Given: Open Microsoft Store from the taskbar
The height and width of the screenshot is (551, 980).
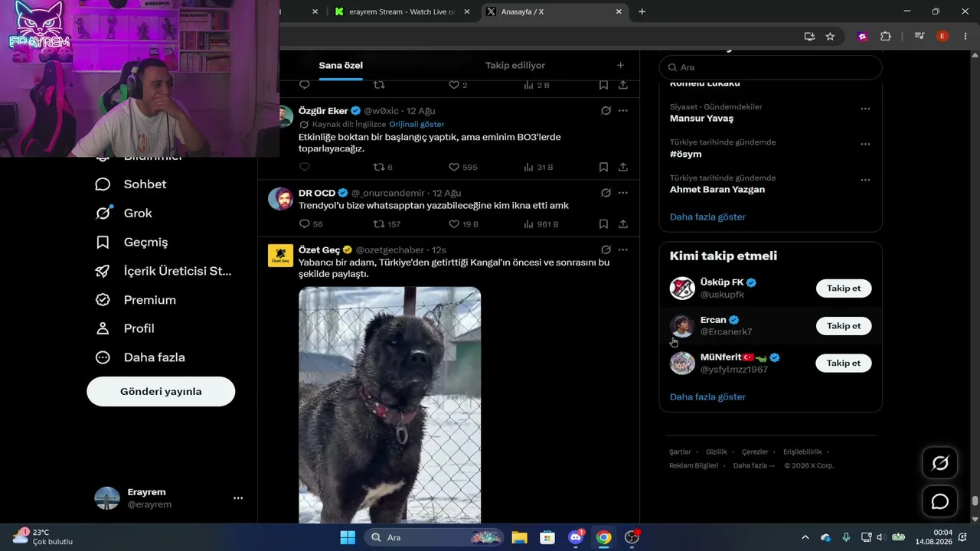Looking at the screenshot, I should (x=547, y=537).
